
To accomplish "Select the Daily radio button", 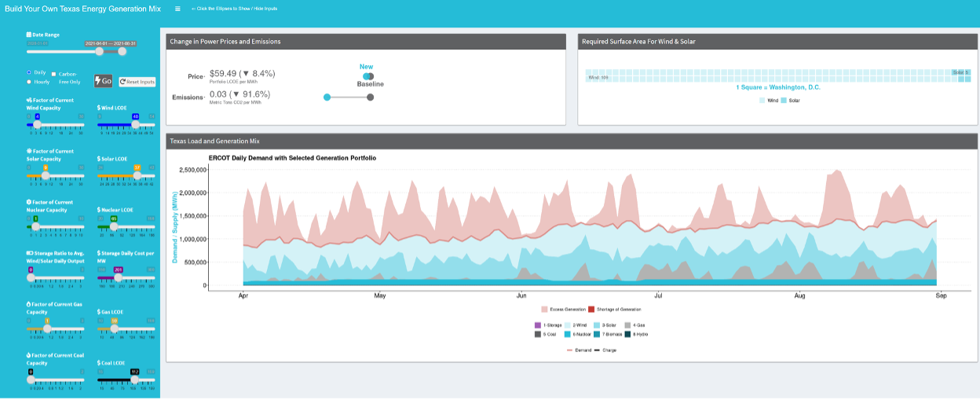I will pos(29,72).
